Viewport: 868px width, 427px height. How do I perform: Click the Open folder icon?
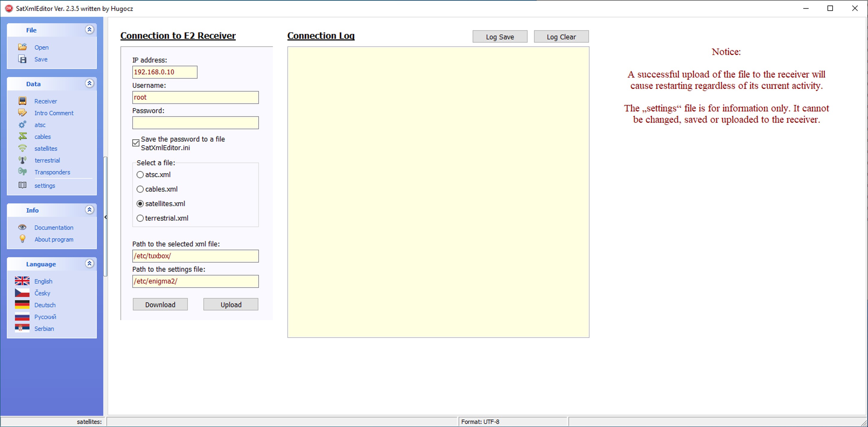coord(22,47)
